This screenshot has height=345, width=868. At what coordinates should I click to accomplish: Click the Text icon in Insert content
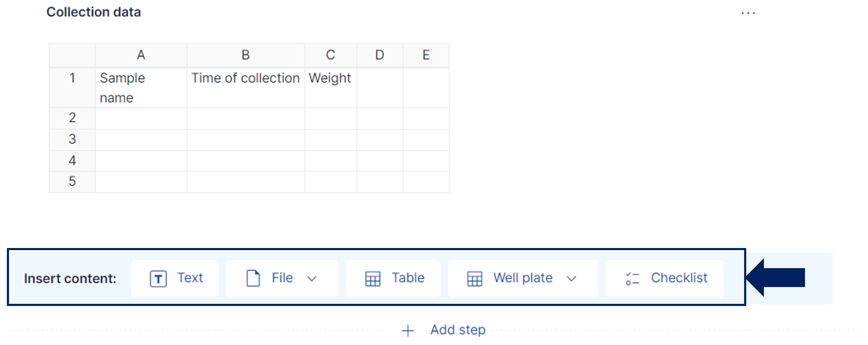pyautogui.click(x=158, y=279)
